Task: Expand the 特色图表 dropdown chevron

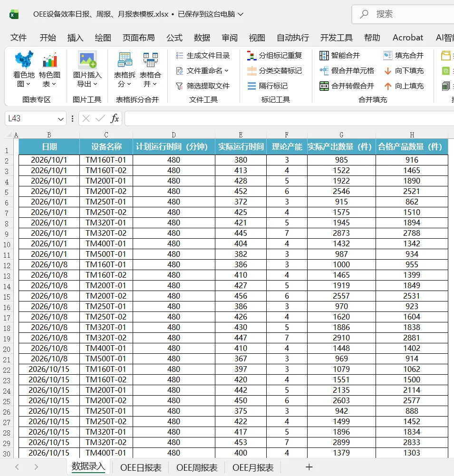Action: coord(54,84)
